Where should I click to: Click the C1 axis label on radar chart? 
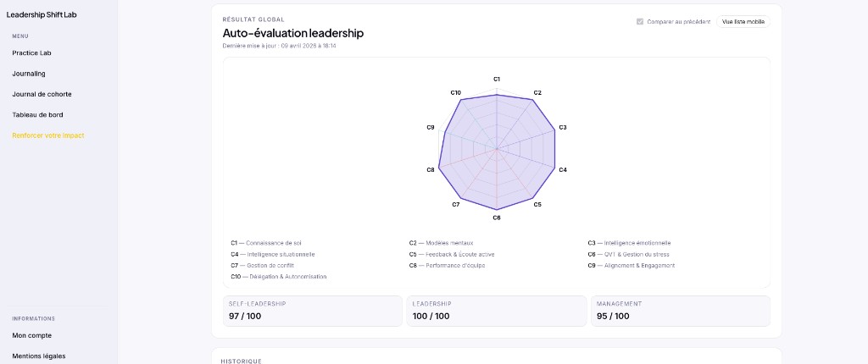click(x=497, y=79)
